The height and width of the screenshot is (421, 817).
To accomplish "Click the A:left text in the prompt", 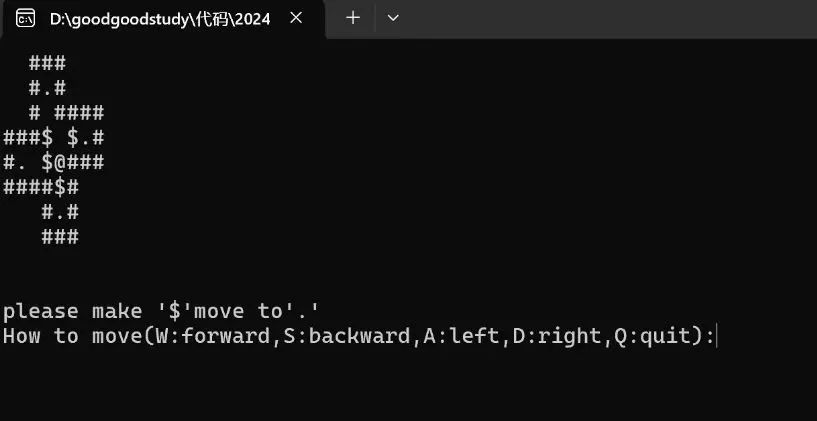I will click(x=462, y=336).
